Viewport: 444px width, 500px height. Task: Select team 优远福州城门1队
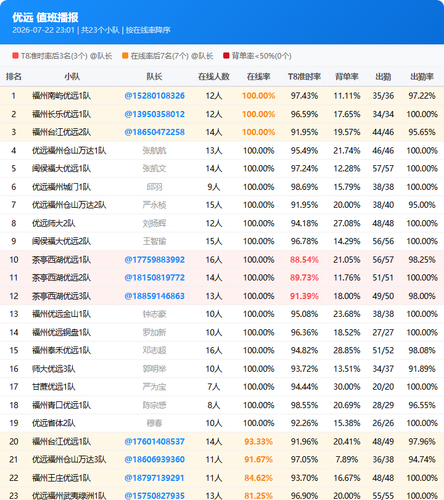coord(61,187)
